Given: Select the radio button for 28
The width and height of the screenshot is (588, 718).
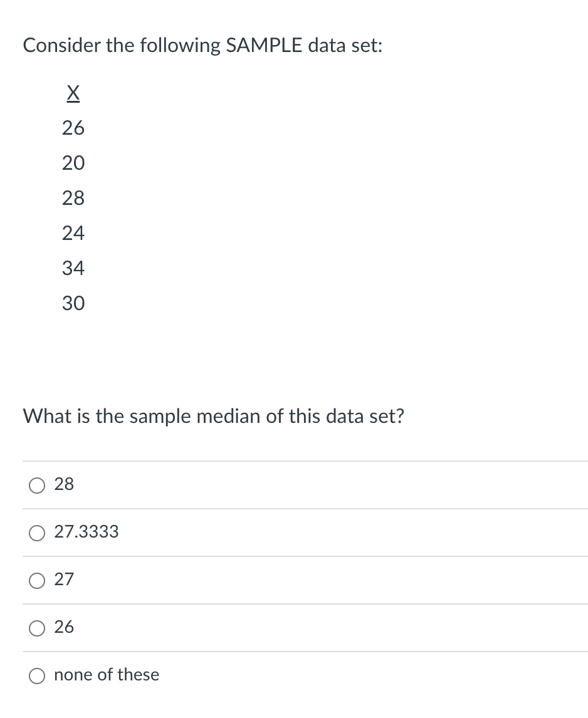Looking at the screenshot, I should pos(37,485).
